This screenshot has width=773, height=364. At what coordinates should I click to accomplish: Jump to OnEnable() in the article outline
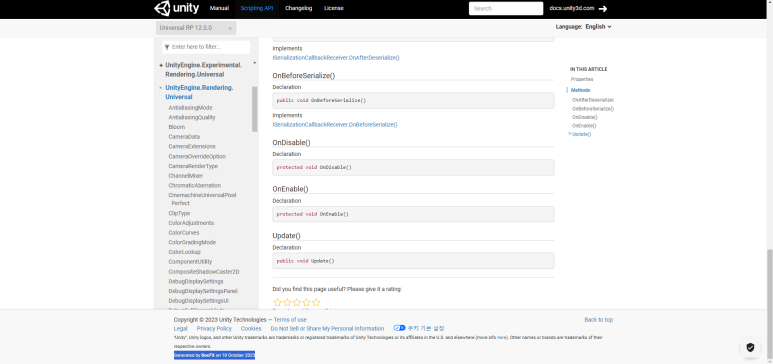coord(584,126)
